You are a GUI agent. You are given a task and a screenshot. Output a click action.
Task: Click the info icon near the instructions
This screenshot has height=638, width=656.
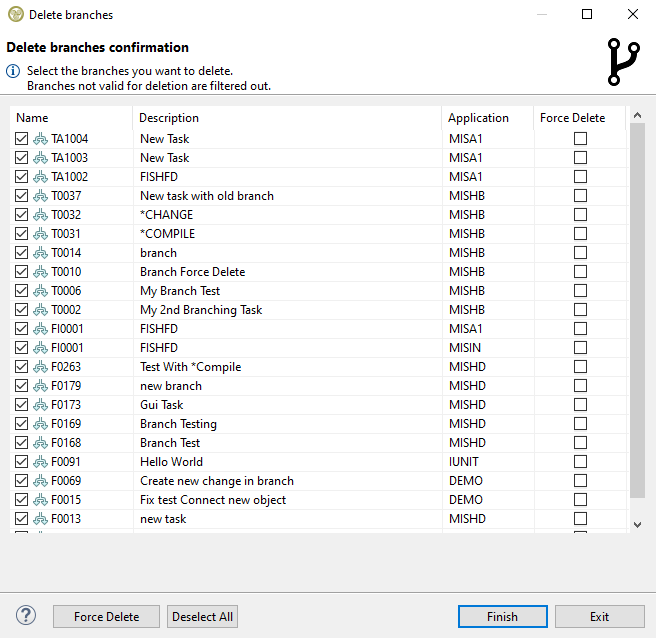[x=13, y=71]
